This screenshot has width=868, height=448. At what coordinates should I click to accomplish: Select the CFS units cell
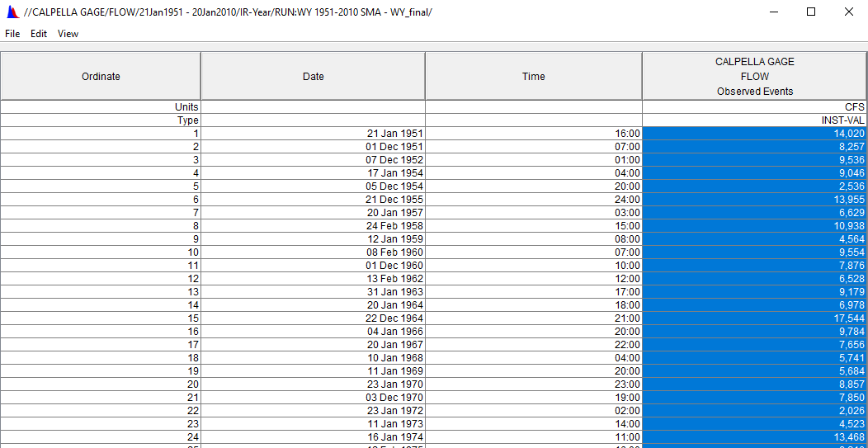click(754, 107)
